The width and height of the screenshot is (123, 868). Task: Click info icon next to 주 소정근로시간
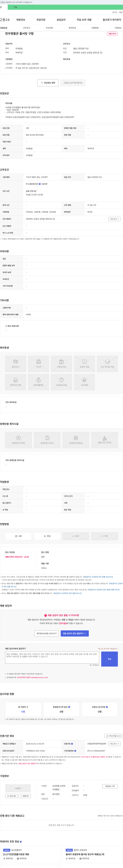click(x=40, y=184)
